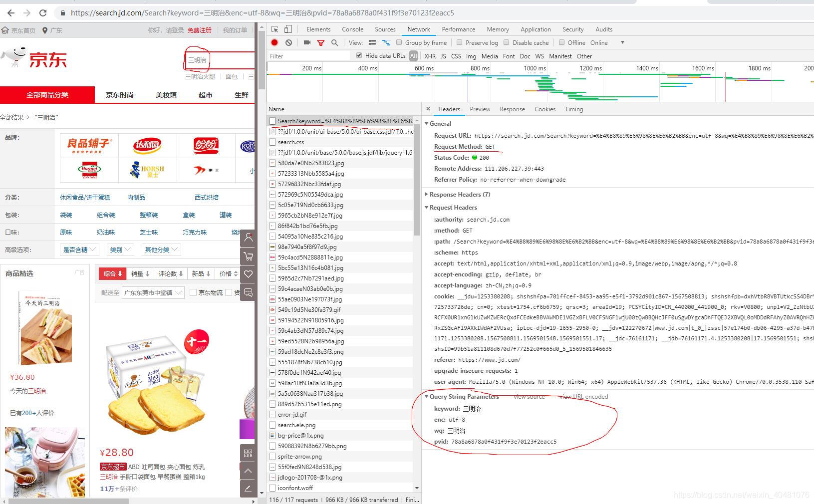
Task: Select the Img request type filter
Action: pyautogui.click(x=471, y=56)
